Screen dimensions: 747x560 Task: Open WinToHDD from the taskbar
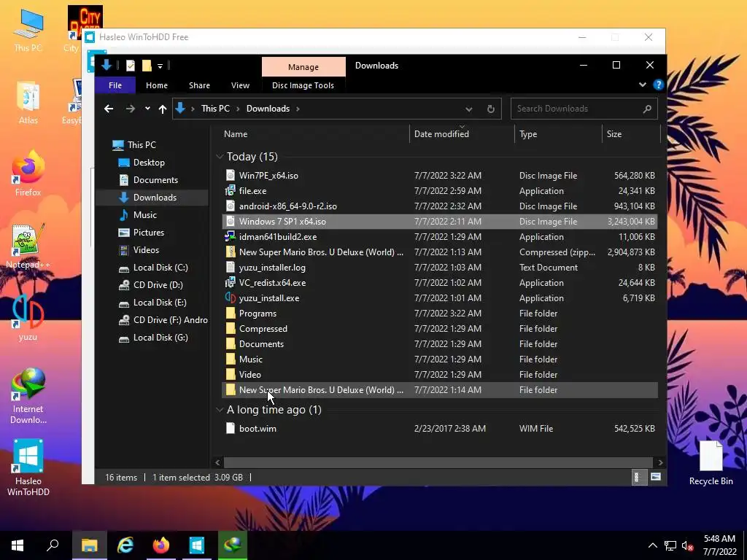196,545
